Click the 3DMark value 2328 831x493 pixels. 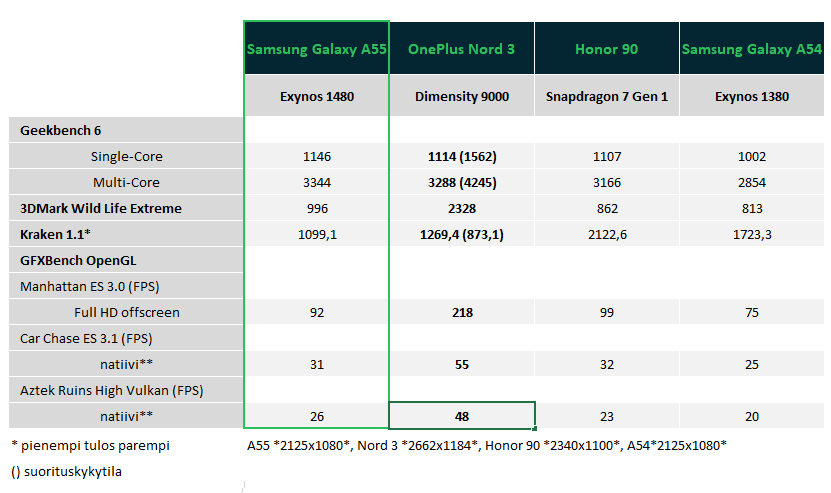[x=462, y=208]
